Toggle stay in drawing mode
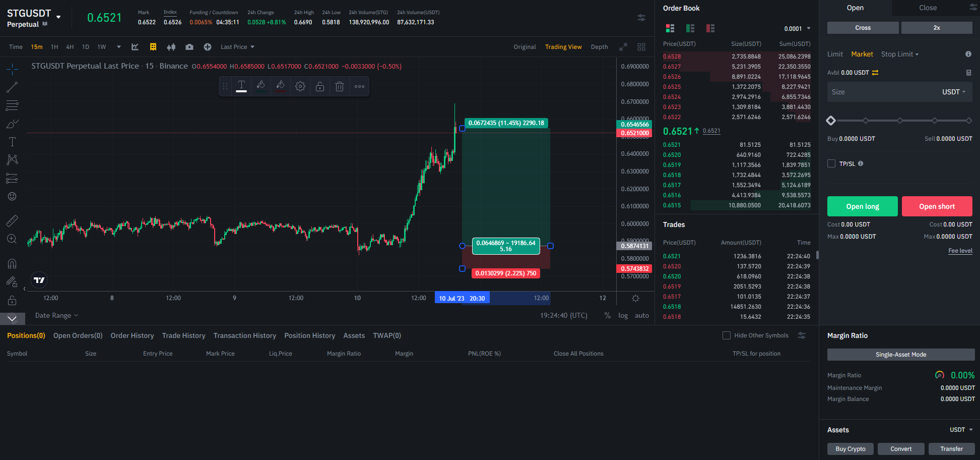The height and width of the screenshot is (460, 980). pos(12,281)
